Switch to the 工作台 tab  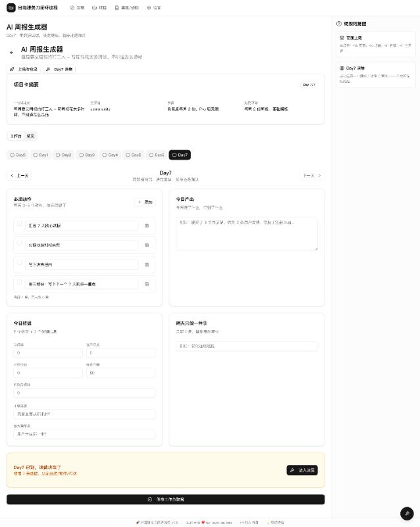click(x=16, y=136)
